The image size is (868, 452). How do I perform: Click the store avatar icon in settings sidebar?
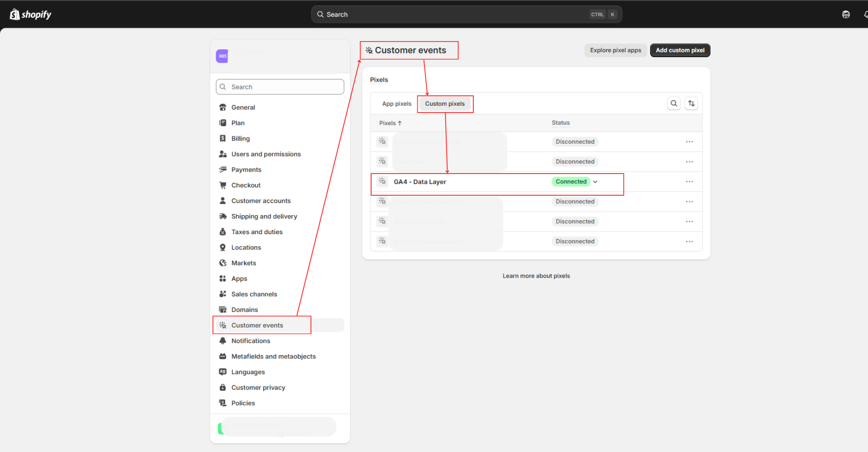tap(222, 56)
